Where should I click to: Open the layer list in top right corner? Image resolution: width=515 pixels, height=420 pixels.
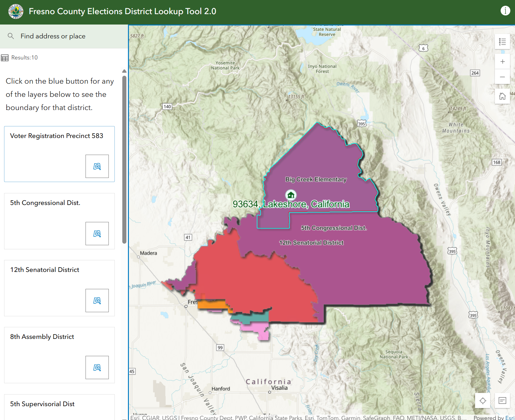point(502,41)
